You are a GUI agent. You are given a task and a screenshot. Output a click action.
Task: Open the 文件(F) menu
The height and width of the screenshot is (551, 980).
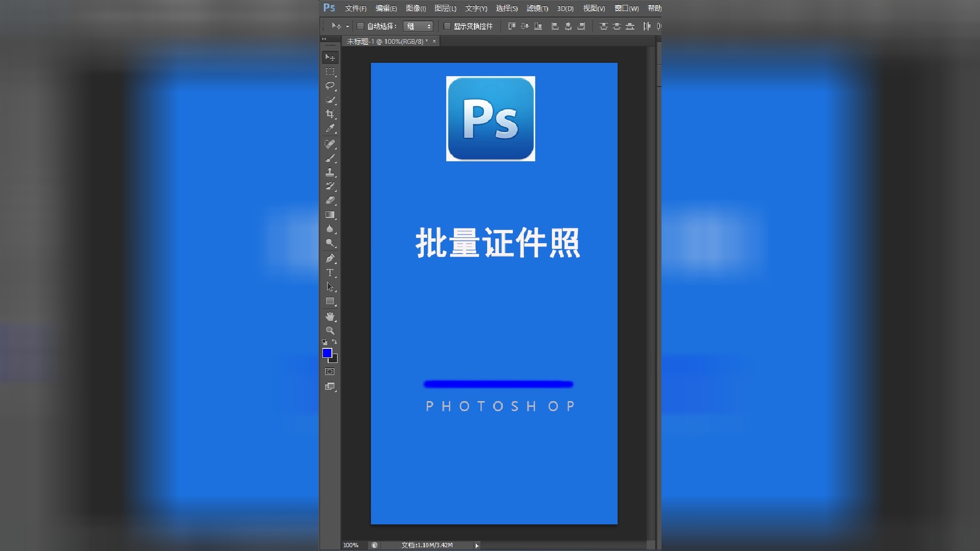(356, 8)
